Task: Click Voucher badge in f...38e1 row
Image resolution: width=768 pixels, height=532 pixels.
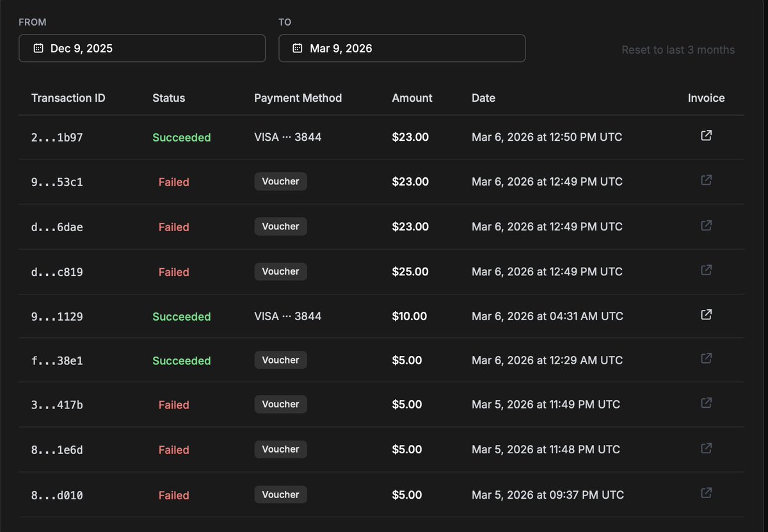Action: [x=280, y=360]
